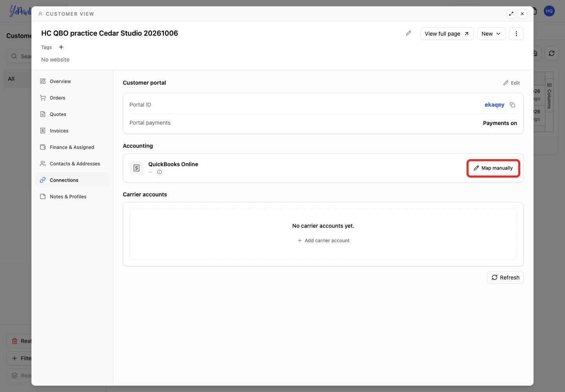Open the Invoices section

point(72,131)
